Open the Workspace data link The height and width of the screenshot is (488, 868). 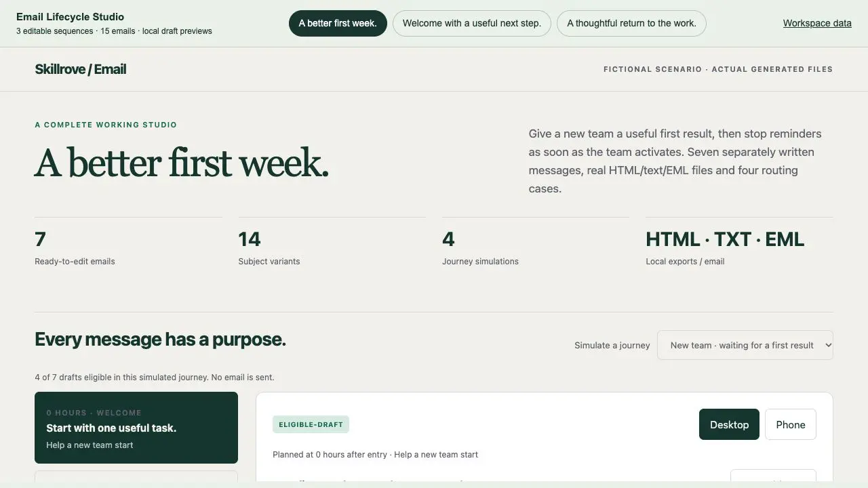(817, 23)
